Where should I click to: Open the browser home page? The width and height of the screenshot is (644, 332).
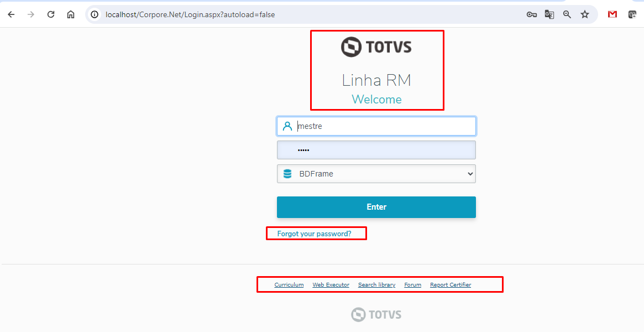point(71,14)
